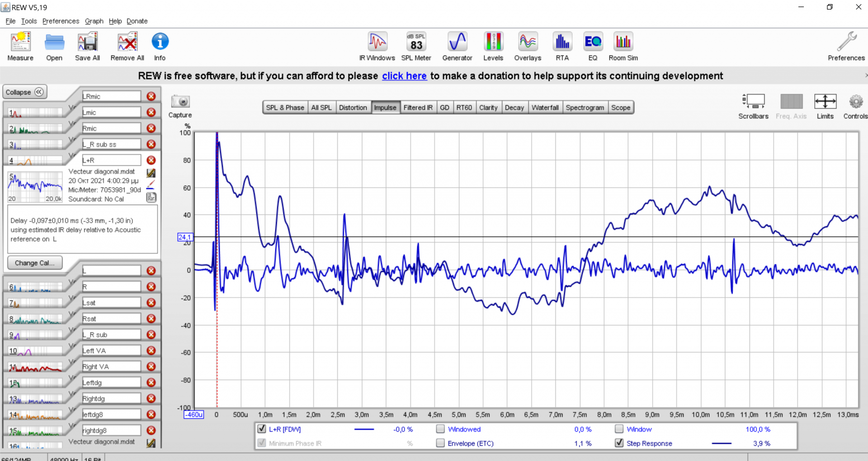The width and height of the screenshot is (868, 461).
Task: Remove the Right VA measurement
Action: [x=151, y=367]
